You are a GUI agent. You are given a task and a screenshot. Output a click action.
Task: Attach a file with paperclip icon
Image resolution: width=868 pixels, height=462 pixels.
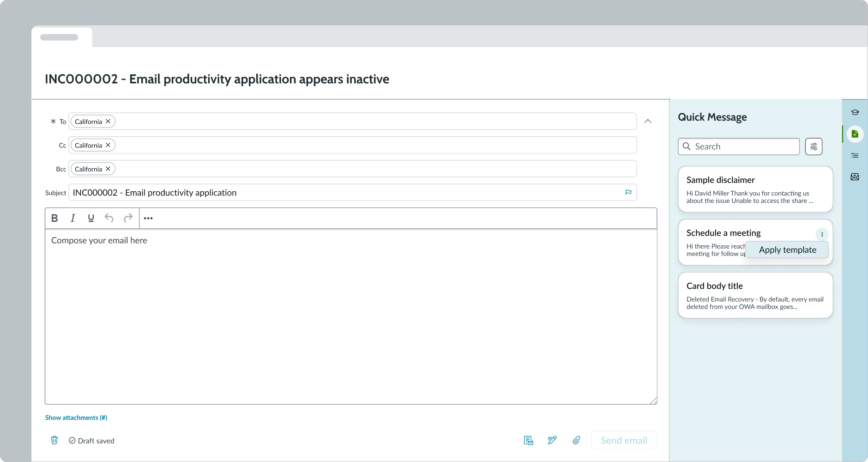coord(576,440)
